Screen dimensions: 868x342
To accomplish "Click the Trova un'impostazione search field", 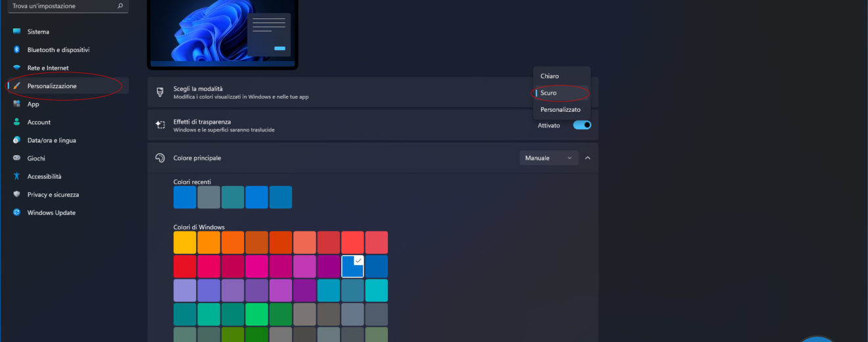I will point(68,6).
